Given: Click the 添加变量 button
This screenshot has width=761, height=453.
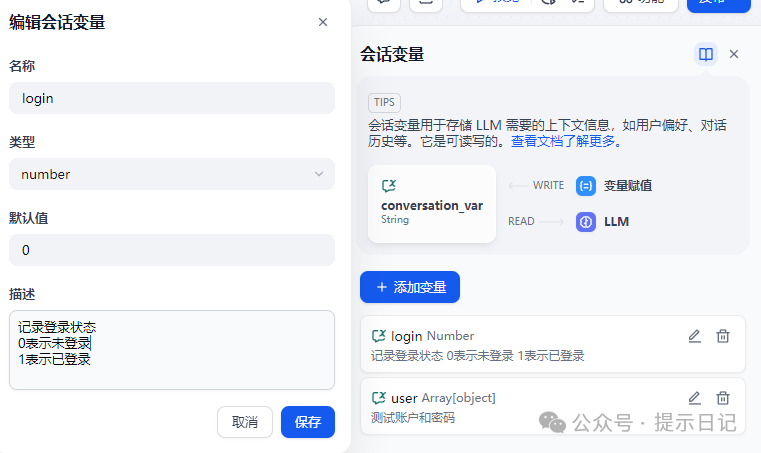Looking at the screenshot, I should point(410,287).
